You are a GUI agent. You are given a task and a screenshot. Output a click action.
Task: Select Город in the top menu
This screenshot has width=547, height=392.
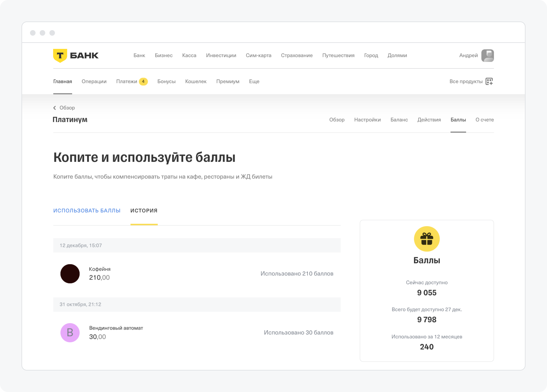pos(371,55)
